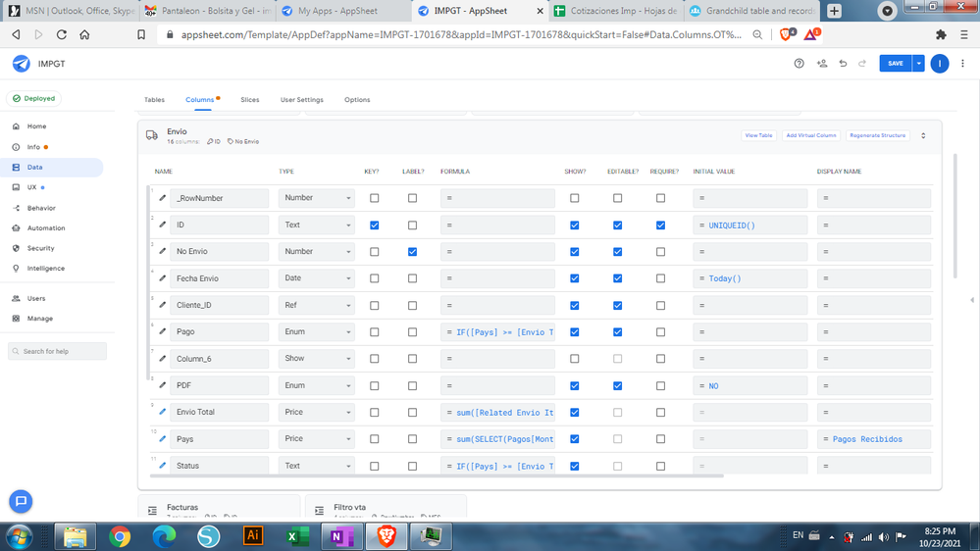Open browser extensions puzzle icon
980x551 pixels.
click(x=941, y=35)
